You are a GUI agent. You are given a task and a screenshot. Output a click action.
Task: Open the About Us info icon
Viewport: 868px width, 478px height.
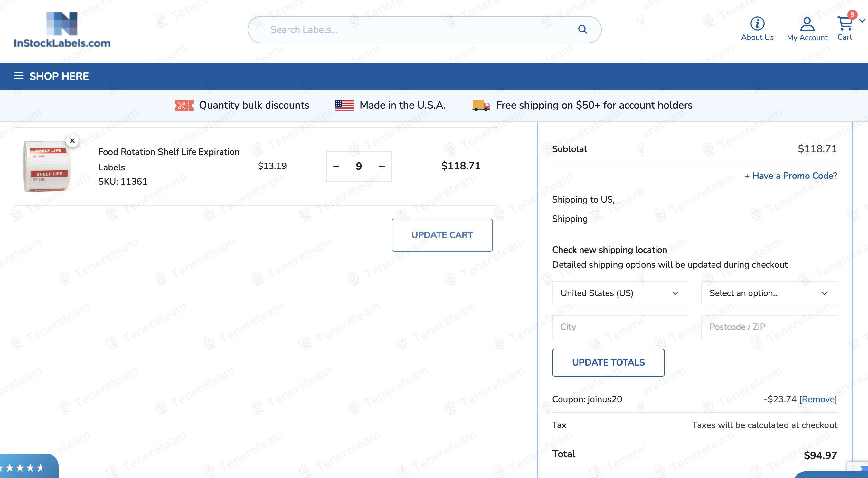757,24
